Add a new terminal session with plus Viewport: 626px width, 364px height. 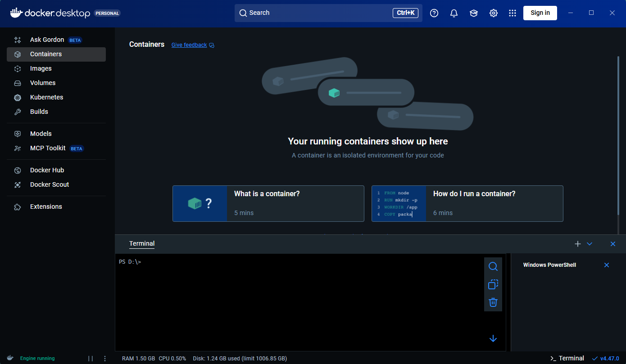[x=578, y=244]
